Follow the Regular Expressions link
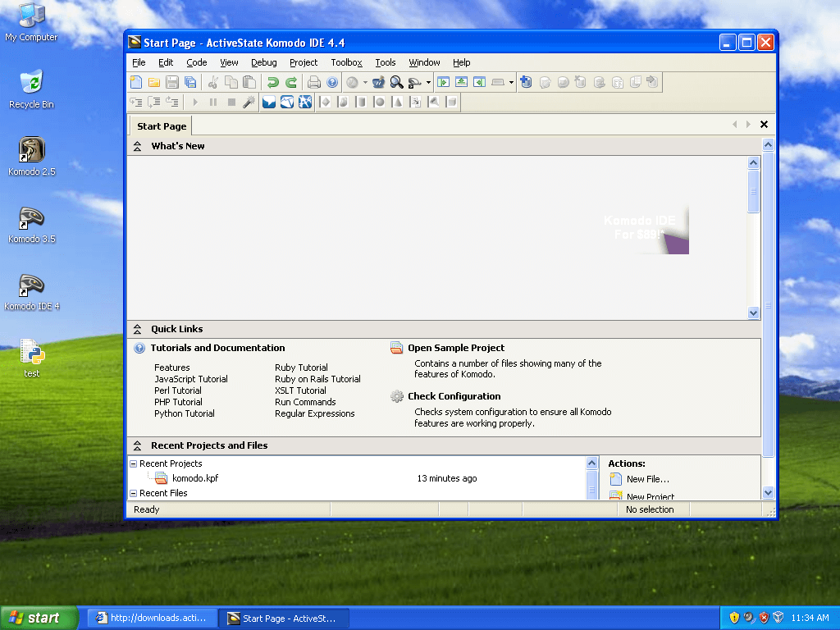Image resolution: width=840 pixels, height=630 pixels. 314,413
